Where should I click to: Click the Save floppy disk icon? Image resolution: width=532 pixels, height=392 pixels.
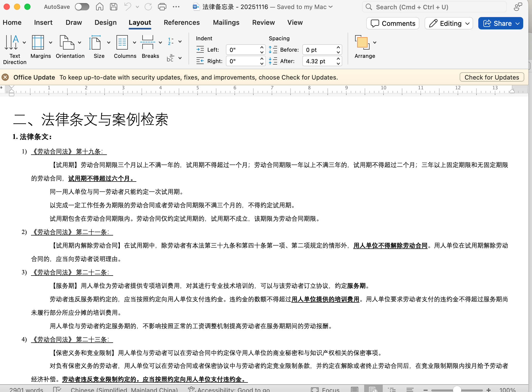114,7
